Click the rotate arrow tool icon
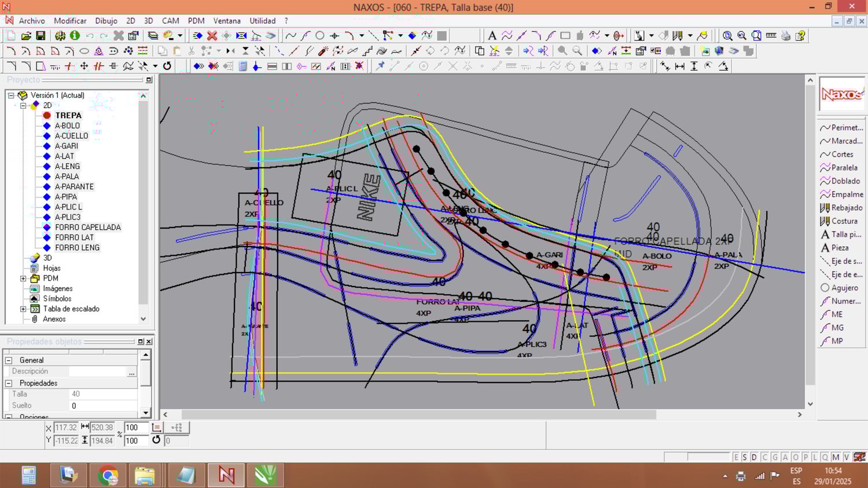Image resolution: width=868 pixels, height=488 pixels. 167,66
